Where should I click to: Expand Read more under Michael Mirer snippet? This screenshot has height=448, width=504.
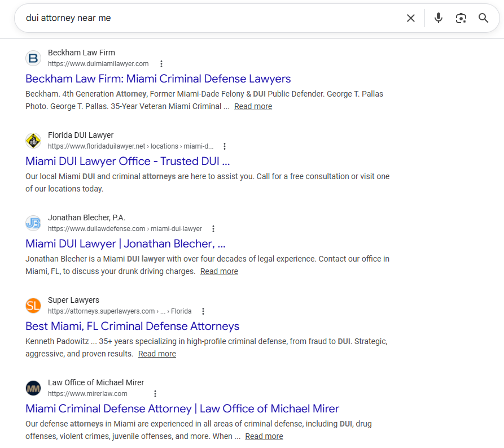click(x=264, y=436)
